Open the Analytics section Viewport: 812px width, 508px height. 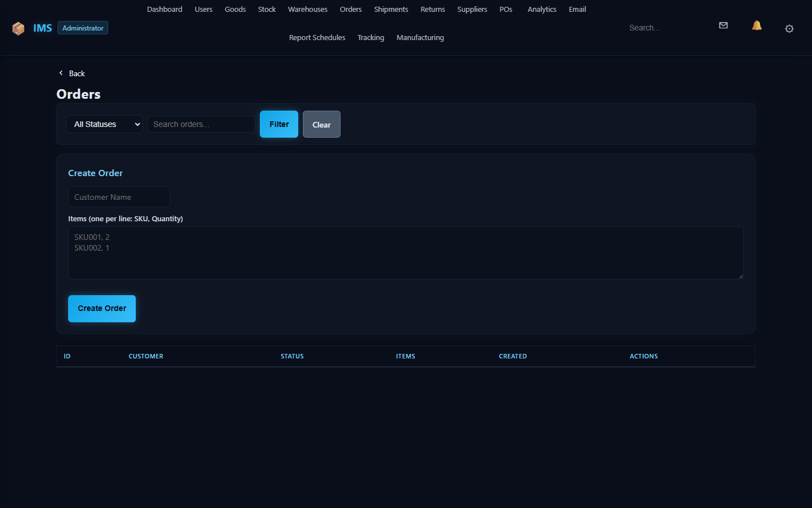coord(541,10)
